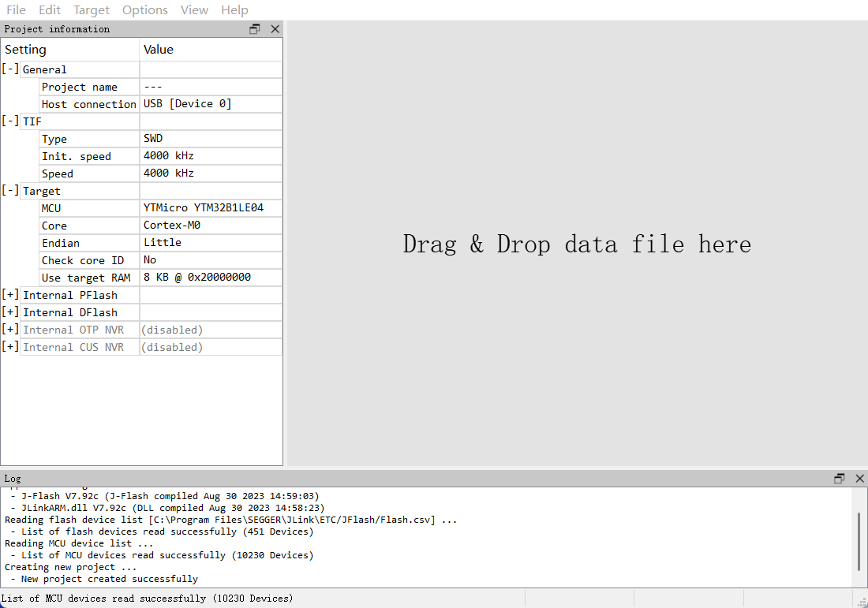Float the Project information panel
The width and height of the screenshot is (868, 608).
coord(254,28)
